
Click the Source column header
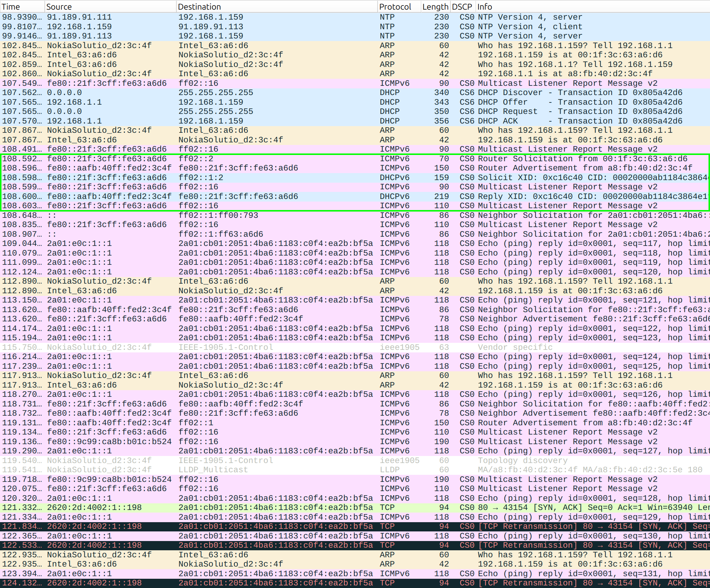click(x=59, y=7)
